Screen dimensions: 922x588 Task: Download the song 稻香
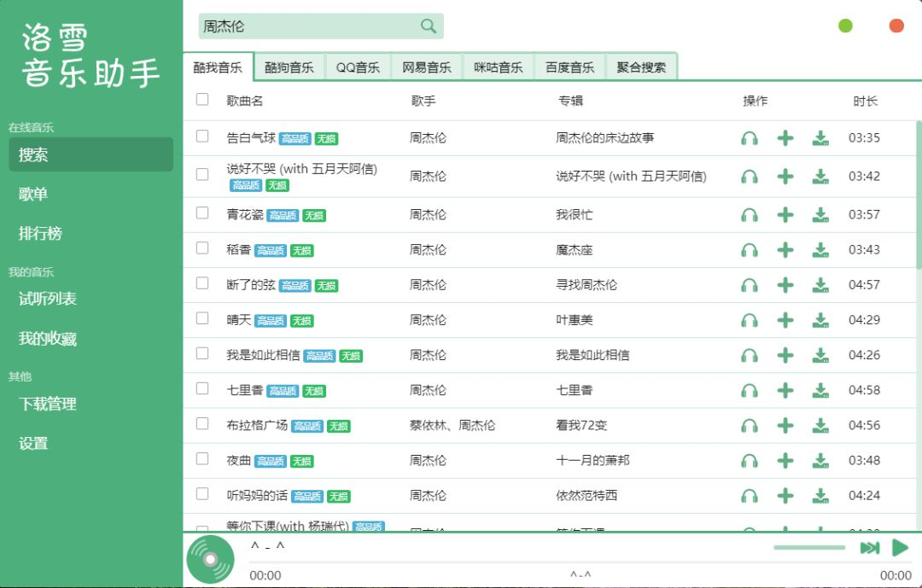[820, 250]
